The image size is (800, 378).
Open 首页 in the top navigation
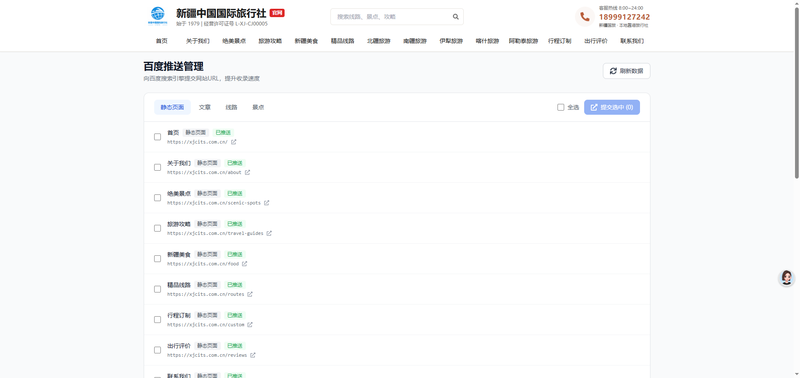coord(162,41)
